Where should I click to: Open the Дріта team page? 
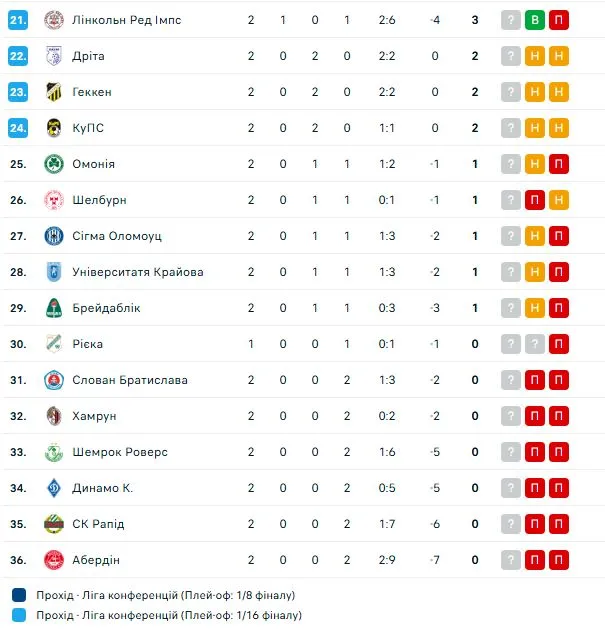pyautogui.click(x=88, y=56)
